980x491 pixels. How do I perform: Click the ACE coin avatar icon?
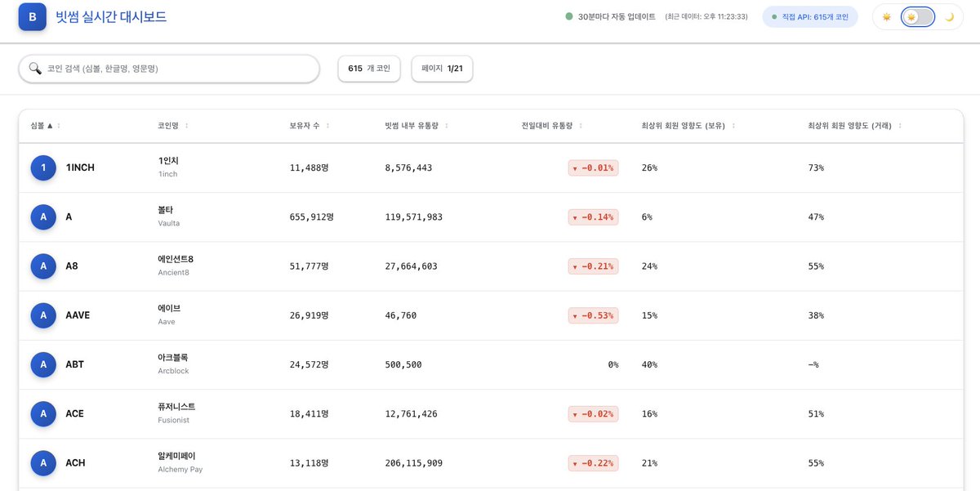coord(43,413)
